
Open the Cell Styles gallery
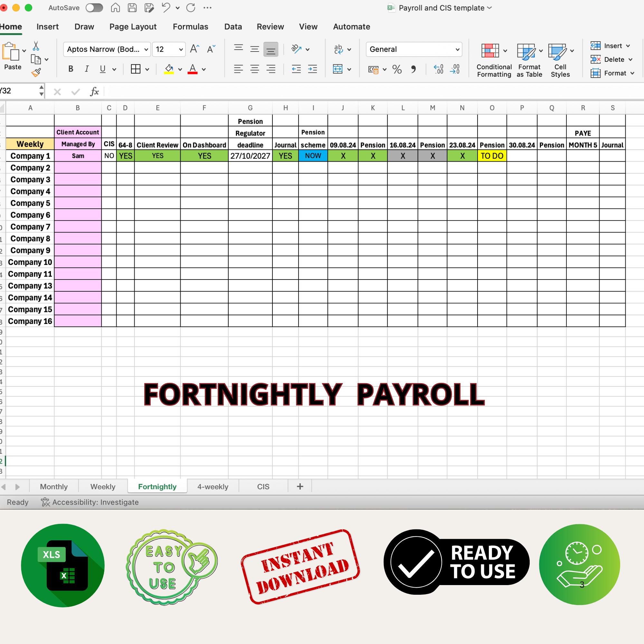click(560, 60)
